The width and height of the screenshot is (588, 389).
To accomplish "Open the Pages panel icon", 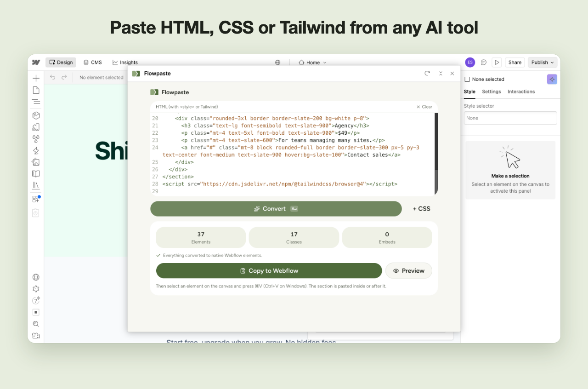I will 36,90.
